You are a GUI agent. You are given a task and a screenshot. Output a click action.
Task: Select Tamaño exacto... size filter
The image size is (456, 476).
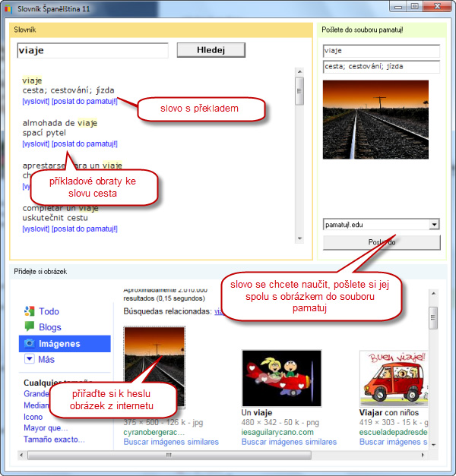click(55, 440)
